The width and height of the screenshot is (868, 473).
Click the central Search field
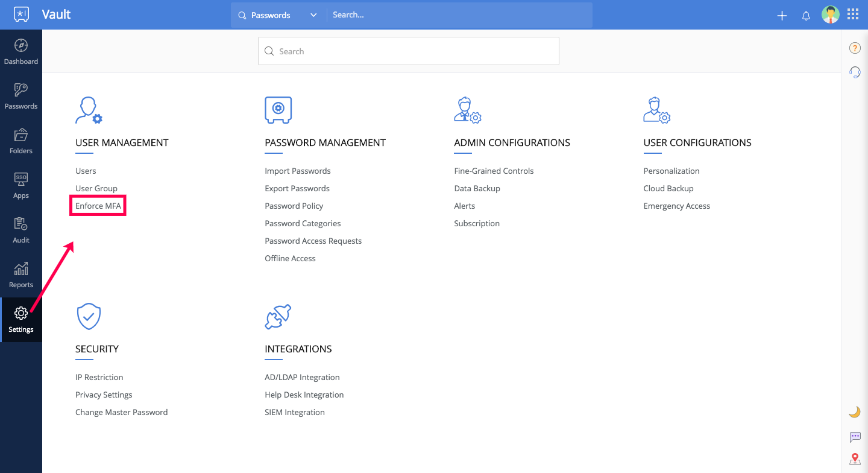coord(409,51)
